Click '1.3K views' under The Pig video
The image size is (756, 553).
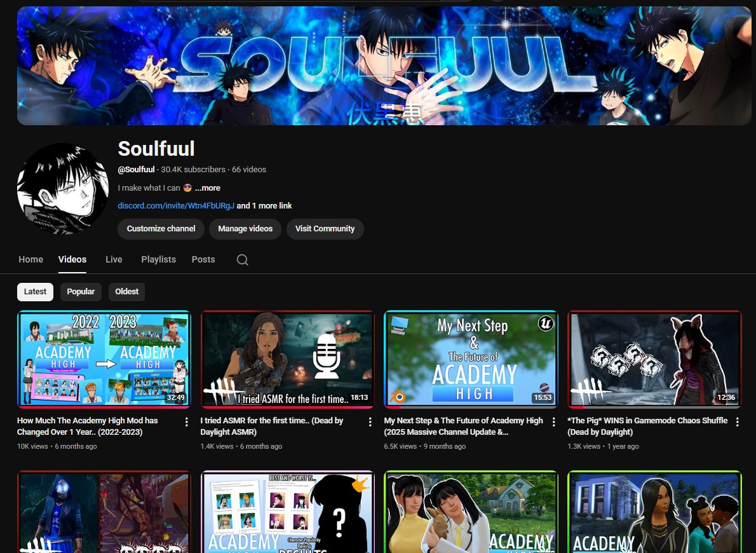pyautogui.click(x=584, y=446)
